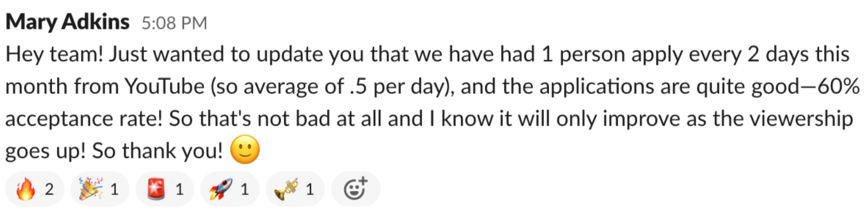
Task: Open Mary Adkins' profile from sender name
Action: [67, 22]
